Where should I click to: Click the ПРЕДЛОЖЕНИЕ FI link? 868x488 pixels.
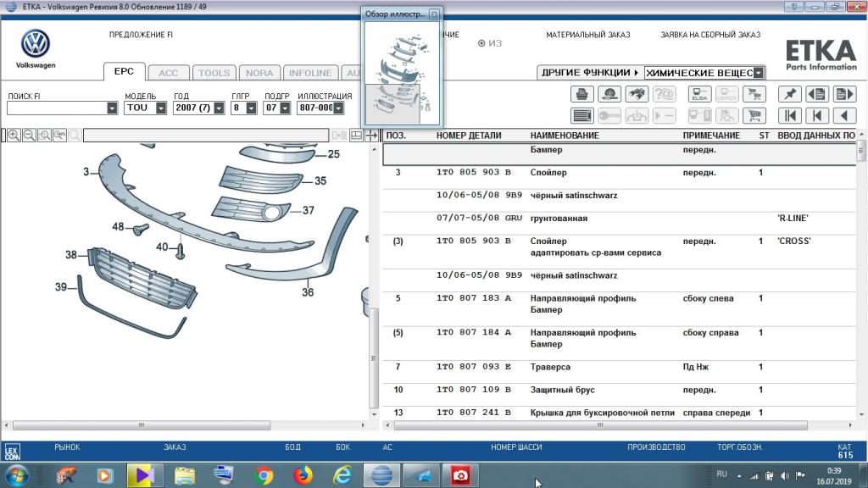pyautogui.click(x=141, y=34)
